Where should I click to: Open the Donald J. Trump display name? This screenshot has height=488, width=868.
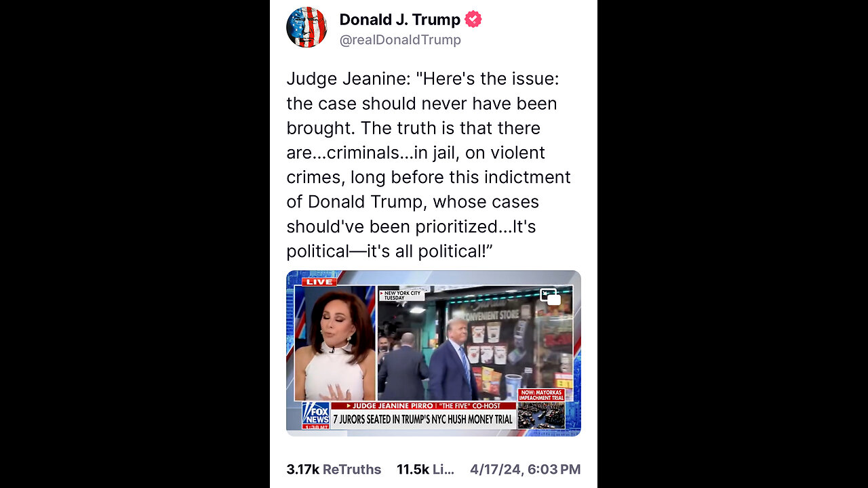tap(400, 20)
